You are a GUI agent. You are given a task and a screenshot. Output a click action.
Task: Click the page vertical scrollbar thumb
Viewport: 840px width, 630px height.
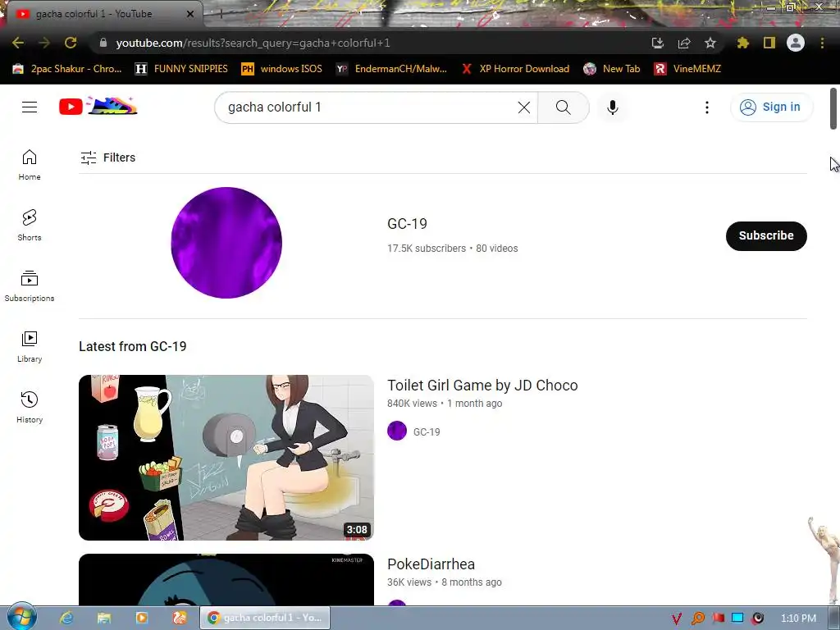coord(833,109)
